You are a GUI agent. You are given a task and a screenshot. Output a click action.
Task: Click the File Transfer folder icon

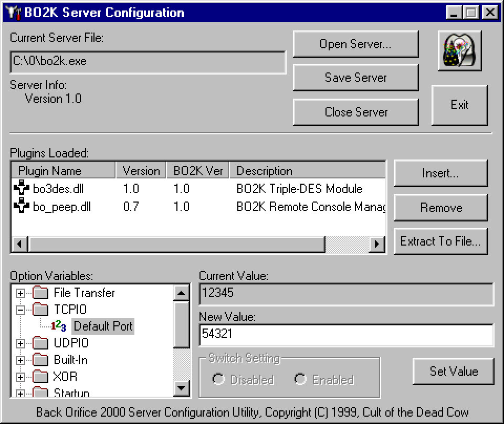40,293
